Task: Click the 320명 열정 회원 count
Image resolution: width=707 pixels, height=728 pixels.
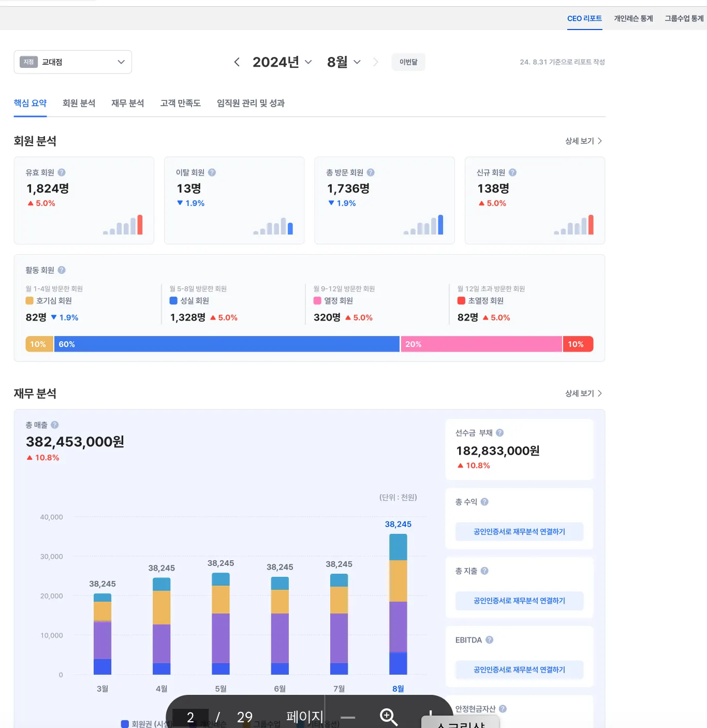Action: [327, 317]
